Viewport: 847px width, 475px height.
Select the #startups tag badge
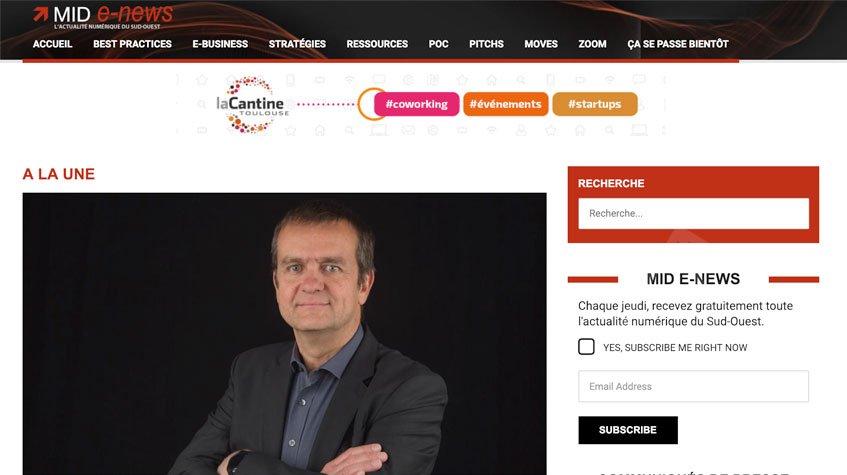click(595, 104)
